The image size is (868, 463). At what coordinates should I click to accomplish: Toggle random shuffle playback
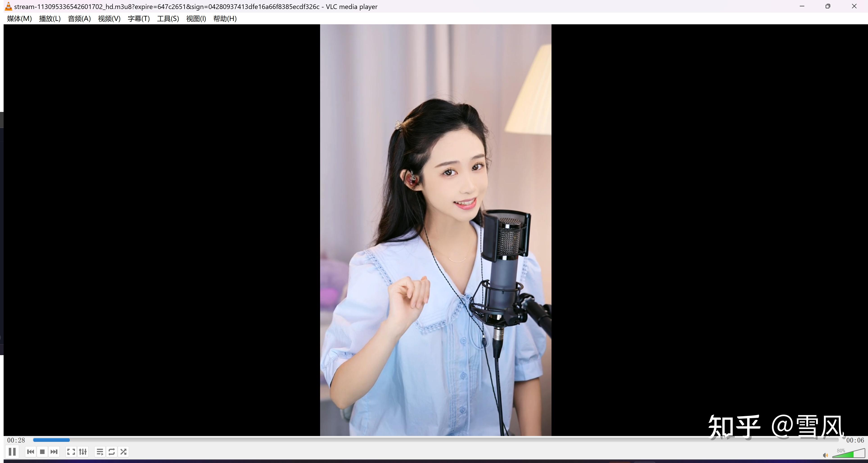pyautogui.click(x=123, y=452)
